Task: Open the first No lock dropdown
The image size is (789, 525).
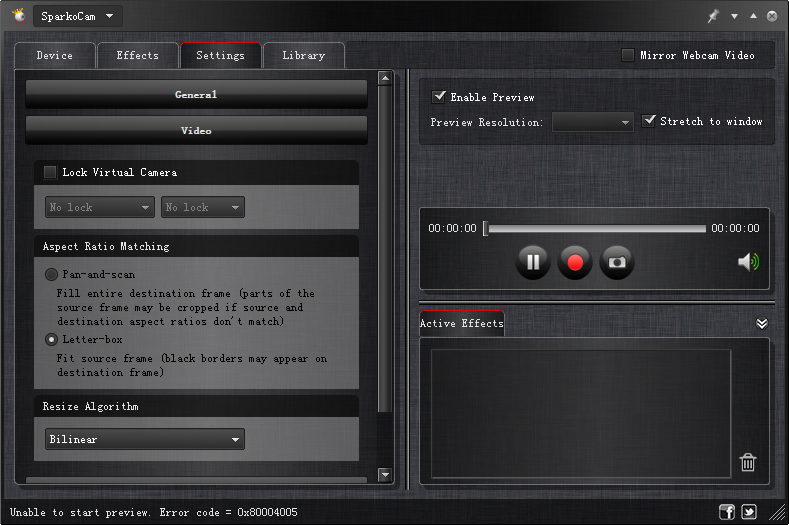Action: click(100, 207)
